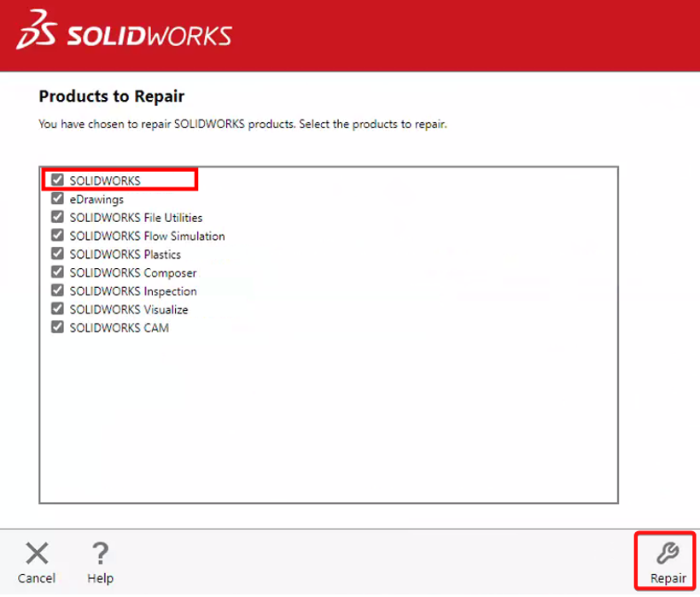Image resolution: width=700 pixels, height=597 pixels.
Task: Toggle the SOLIDWORKS File Utilities checkbox
Action: click(57, 217)
